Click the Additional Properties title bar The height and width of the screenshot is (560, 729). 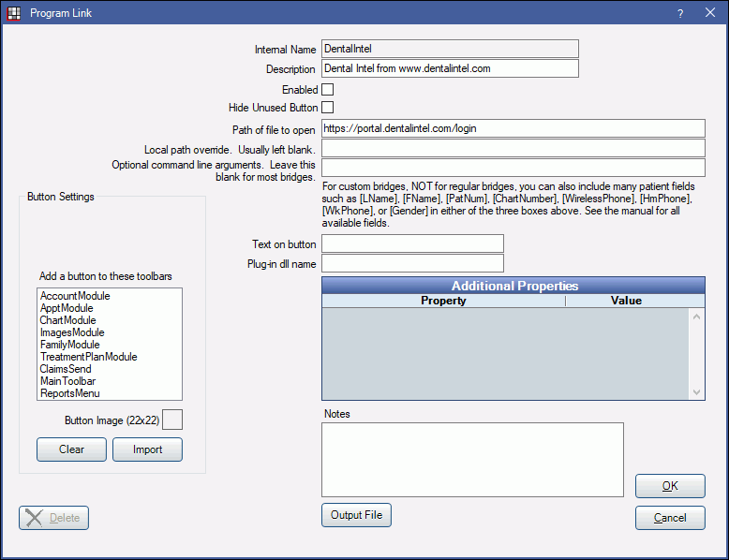(x=513, y=286)
